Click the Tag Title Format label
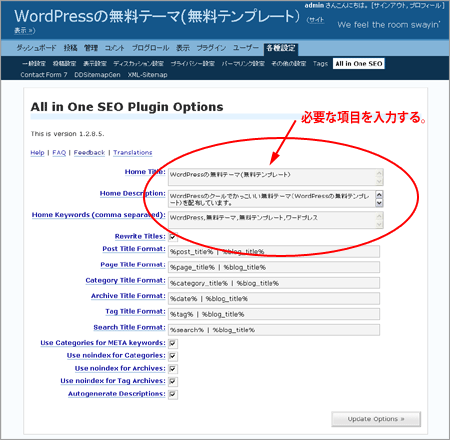This screenshot has height=440, width=450. tap(135, 311)
